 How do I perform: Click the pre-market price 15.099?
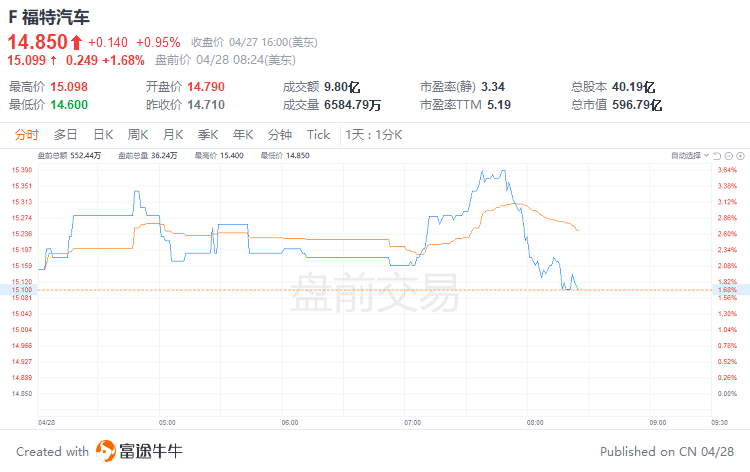pyautogui.click(x=27, y=60)
